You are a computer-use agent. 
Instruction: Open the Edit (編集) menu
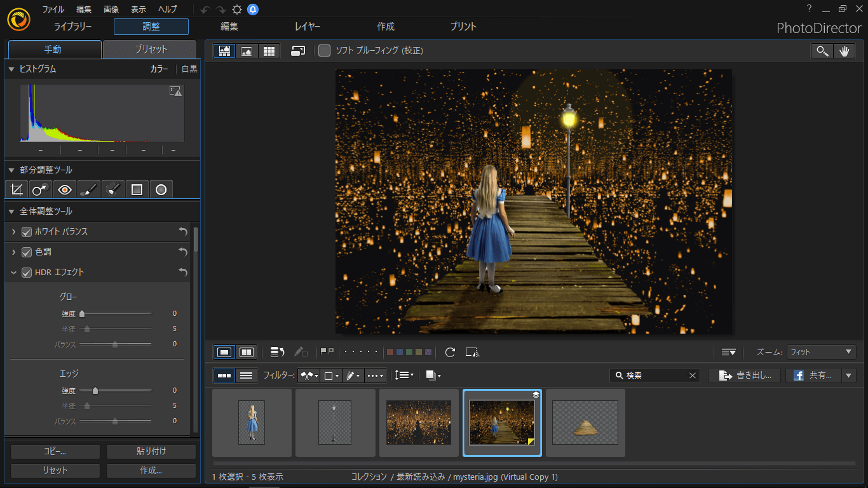coord(84,10)
